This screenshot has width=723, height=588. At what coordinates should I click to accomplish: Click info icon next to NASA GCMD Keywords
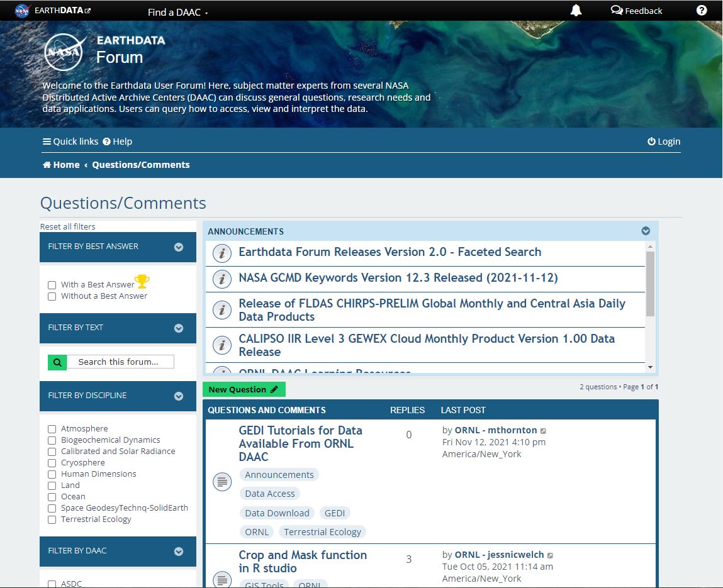(221, 279)
